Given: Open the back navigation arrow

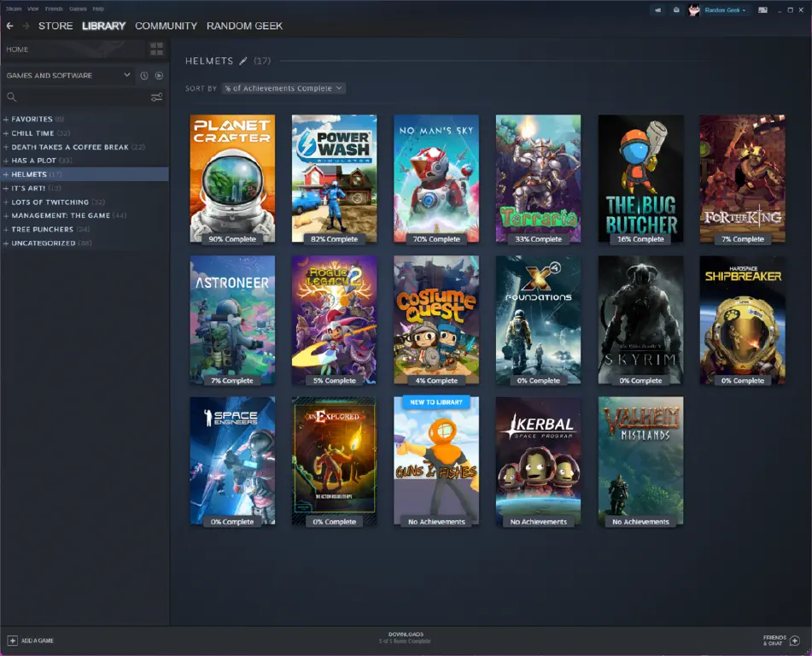Looking at the screenshot, I should pos(9,26).
